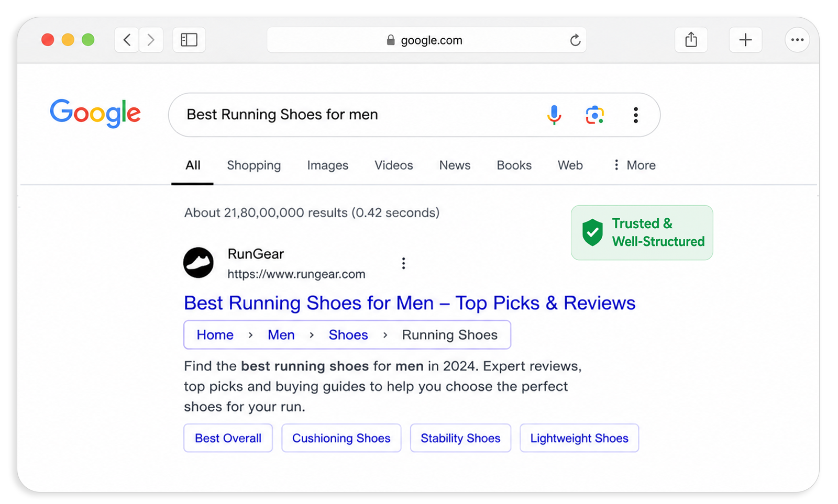Expand the More search filters menu

click(634, 165)
